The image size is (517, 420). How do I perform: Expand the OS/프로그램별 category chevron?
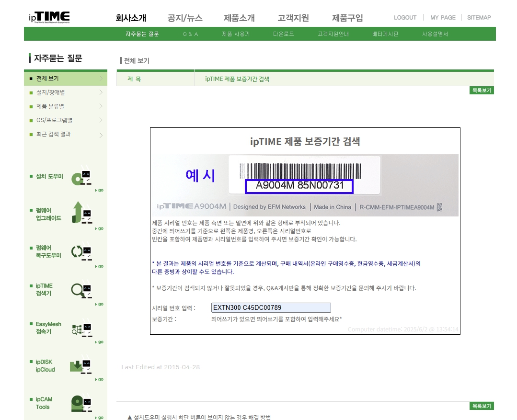101,120
